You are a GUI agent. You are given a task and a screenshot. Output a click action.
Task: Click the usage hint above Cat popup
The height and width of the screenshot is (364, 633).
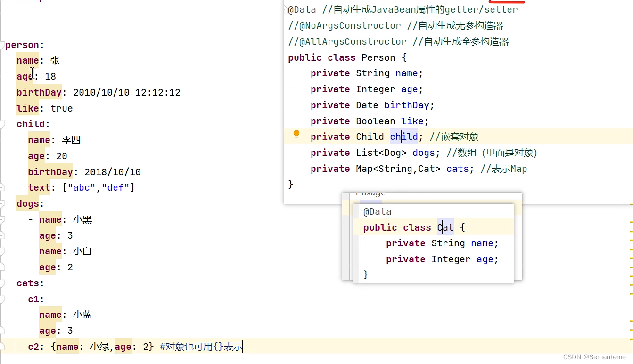pyautogui.click(x=370, y=193)
